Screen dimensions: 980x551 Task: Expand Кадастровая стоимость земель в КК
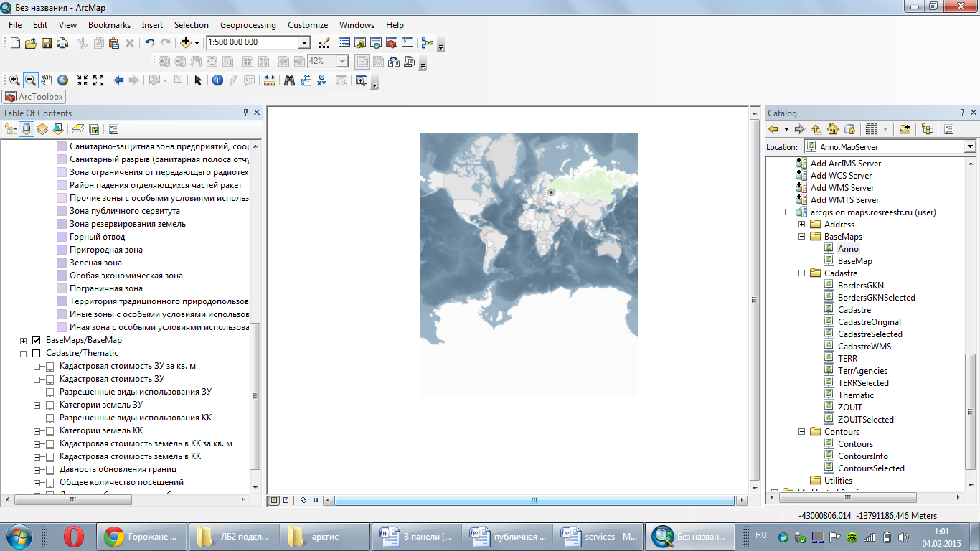[x=37, y=456]
